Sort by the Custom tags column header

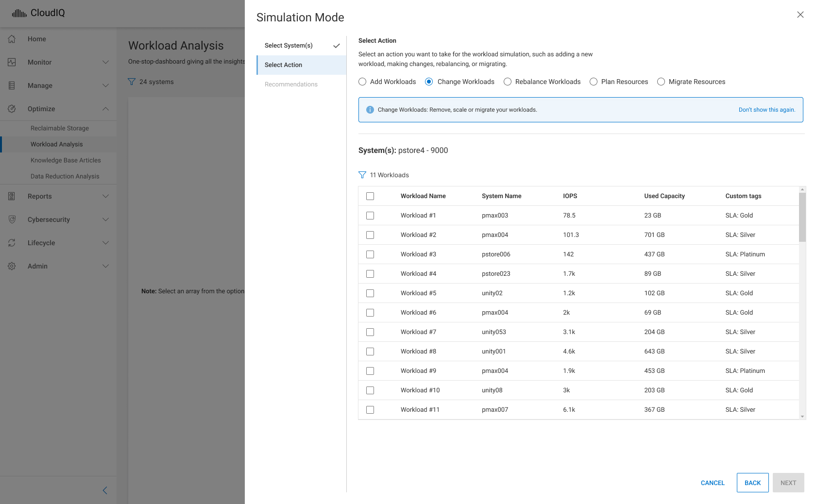(x=743, y=196)
